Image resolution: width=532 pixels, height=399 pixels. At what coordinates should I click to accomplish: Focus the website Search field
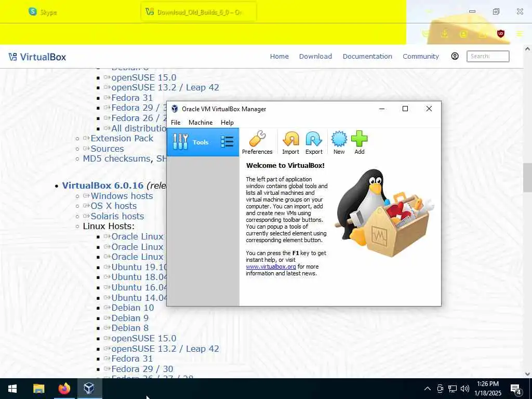(x=488, y=56)
